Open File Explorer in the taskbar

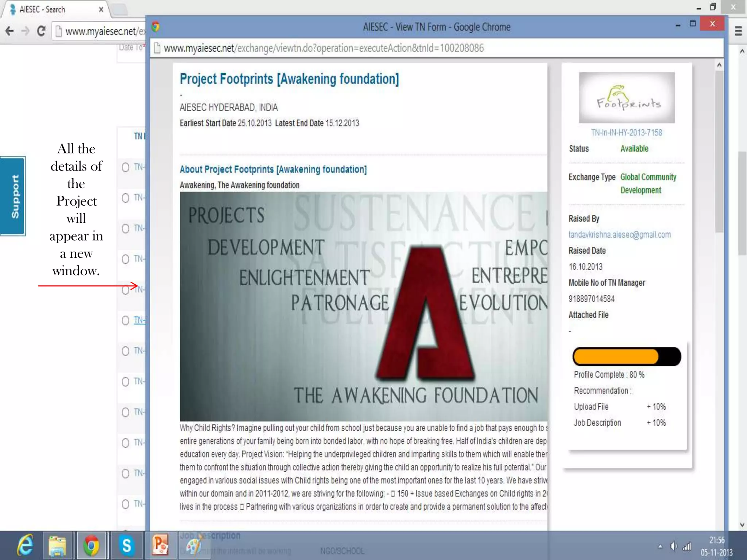click(x=57, y=545)
